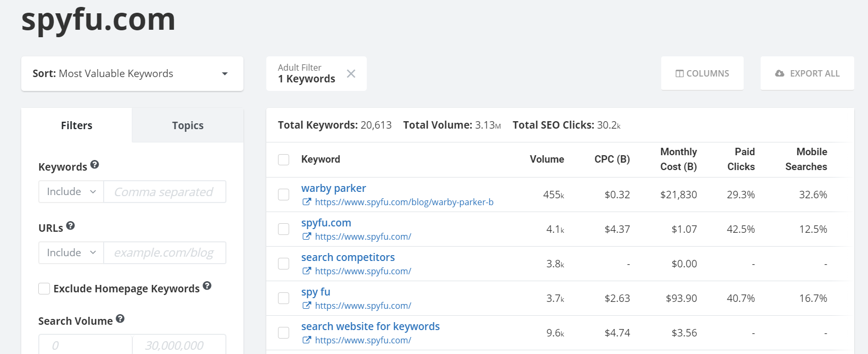Click the 455k volume value
The image size is (868, 354).
pyautogui.click(x=553, y=195)
